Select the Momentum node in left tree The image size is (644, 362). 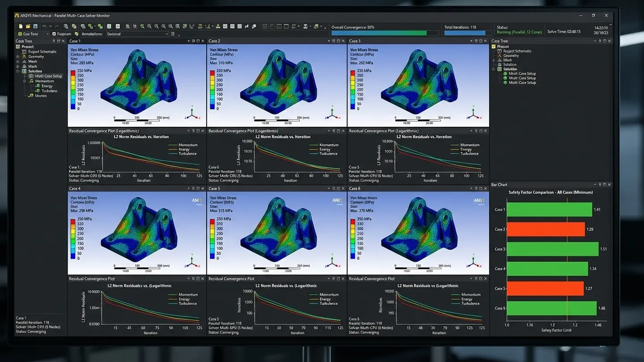point(45,81)
